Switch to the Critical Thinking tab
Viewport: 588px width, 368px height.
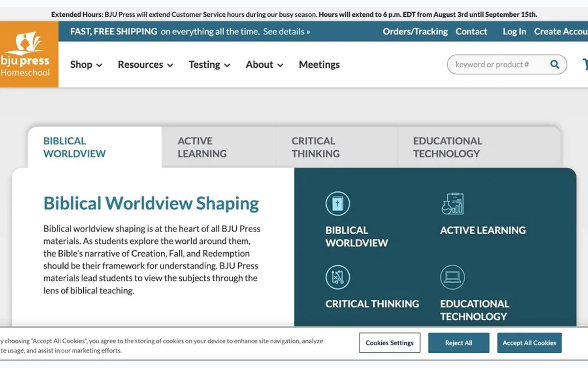click(x=337, y=147)
